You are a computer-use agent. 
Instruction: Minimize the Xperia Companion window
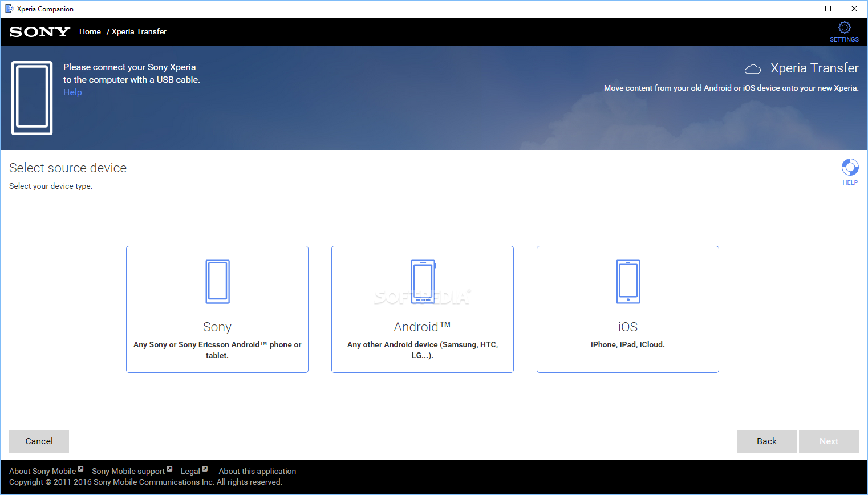(x=802, y=9)
